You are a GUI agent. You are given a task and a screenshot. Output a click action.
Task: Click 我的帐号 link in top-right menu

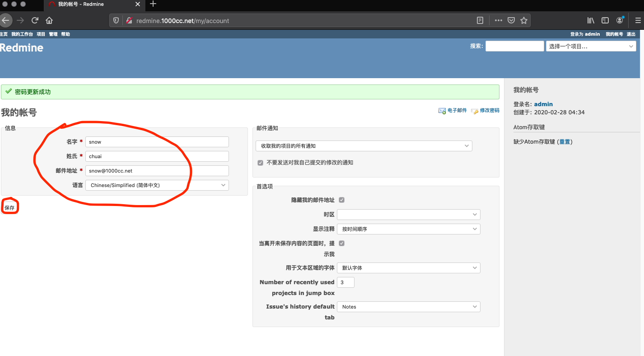(x=614, y=34)
